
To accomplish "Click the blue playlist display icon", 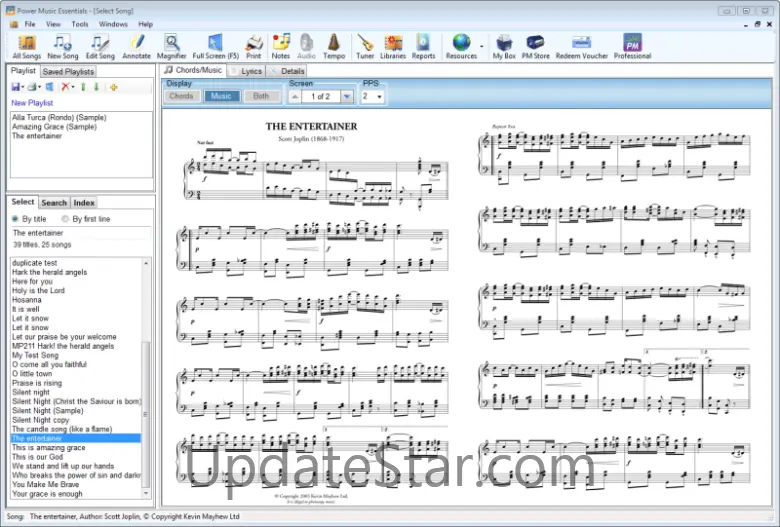I will (x=50, y=87).
